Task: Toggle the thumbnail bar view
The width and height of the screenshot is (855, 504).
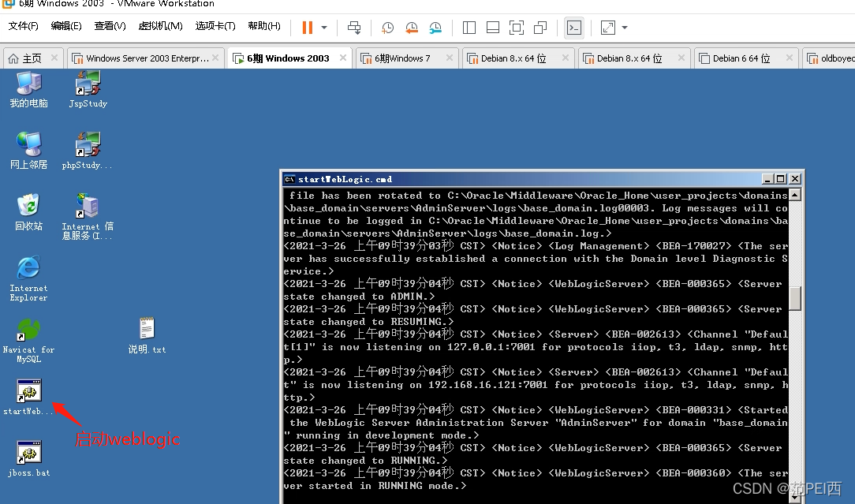Action: click(x=493, y=28)
